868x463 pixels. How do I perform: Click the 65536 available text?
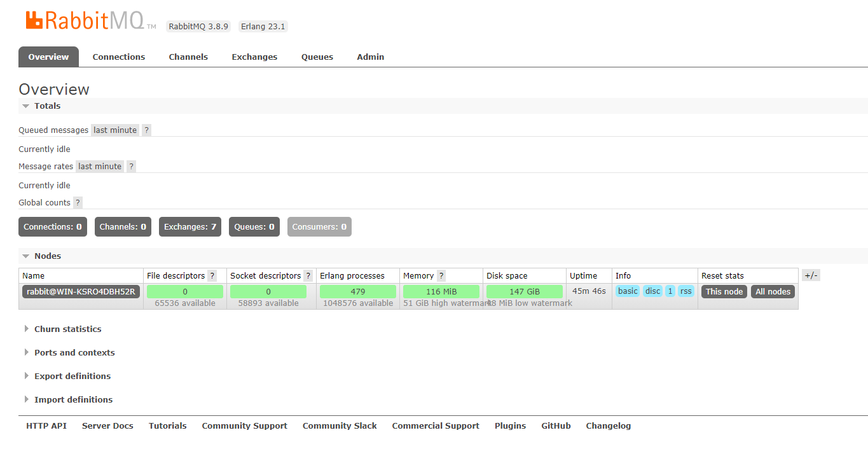click(185, 303)
